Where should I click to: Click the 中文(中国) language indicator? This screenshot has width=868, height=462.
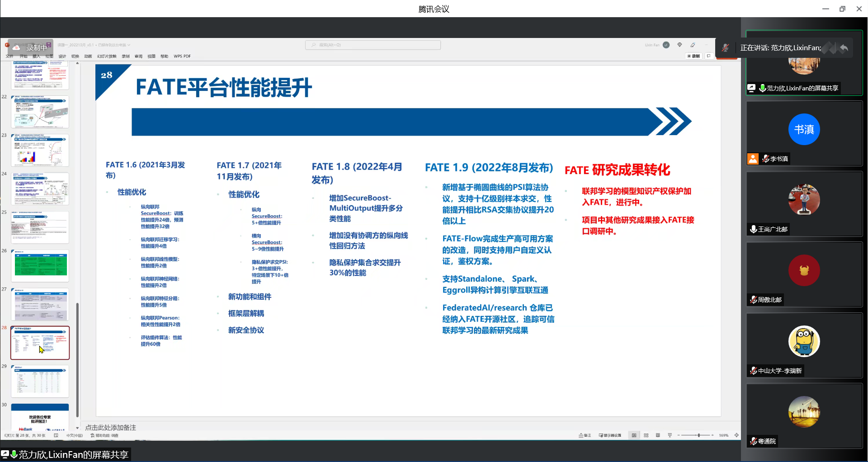click(75, 435)
